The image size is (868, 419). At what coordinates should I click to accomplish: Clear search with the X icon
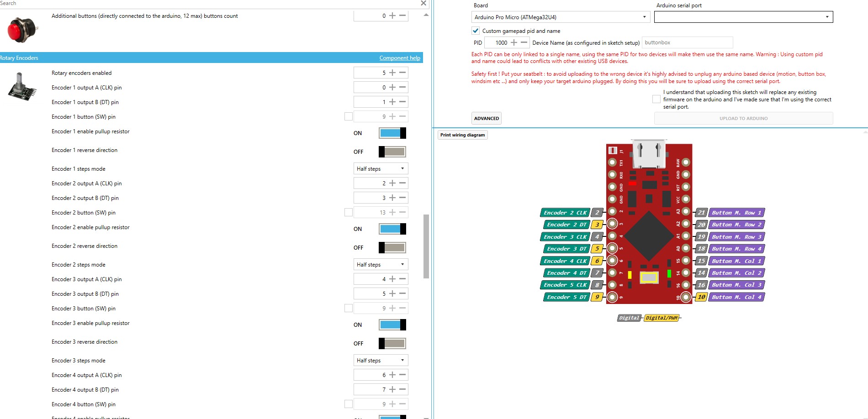[x=423, y=3]
